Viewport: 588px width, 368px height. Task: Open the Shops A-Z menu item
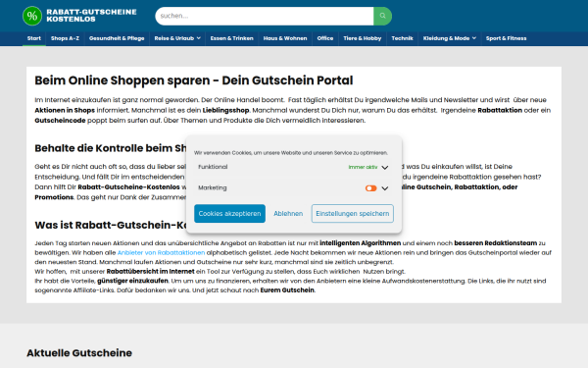point(65,38)
